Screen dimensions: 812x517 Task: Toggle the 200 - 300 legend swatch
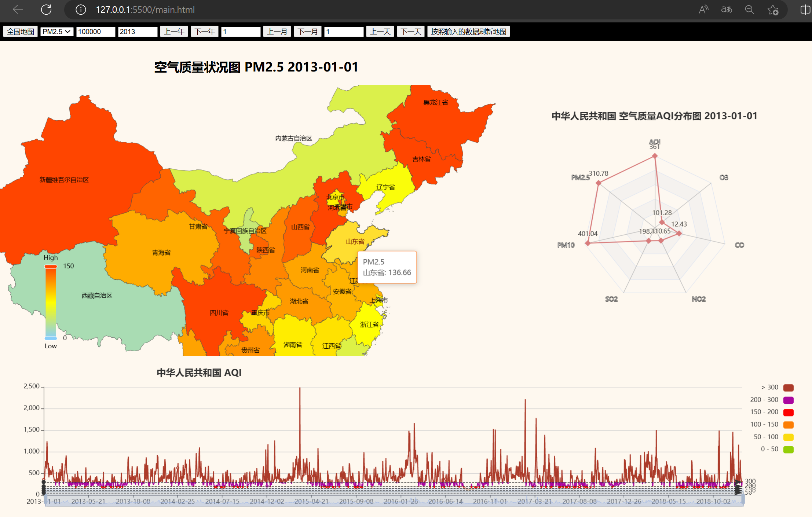coord(788,400)
